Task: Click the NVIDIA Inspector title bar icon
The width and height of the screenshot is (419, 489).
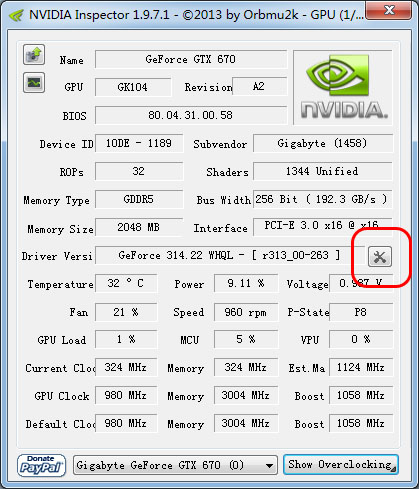Action: [x=16, y=15]
